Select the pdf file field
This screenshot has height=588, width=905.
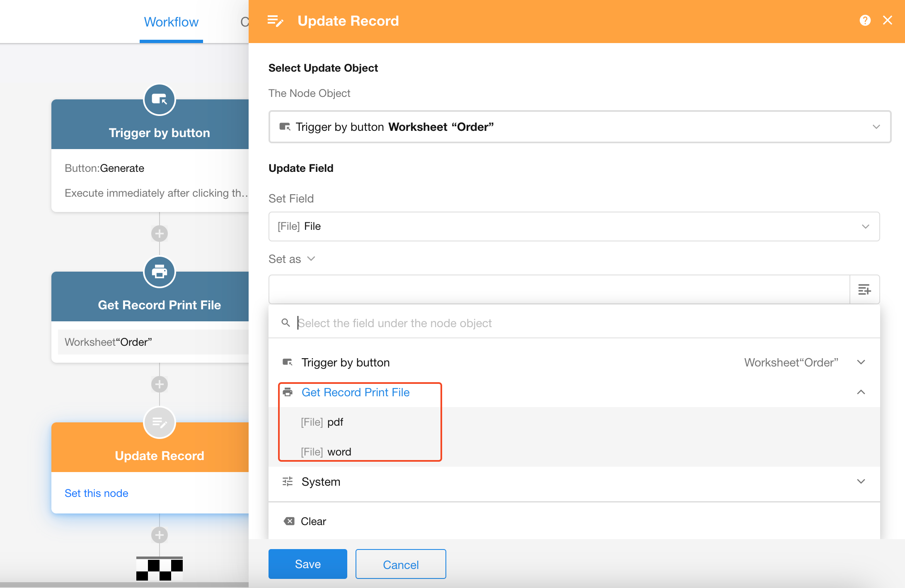pos(335,422)
